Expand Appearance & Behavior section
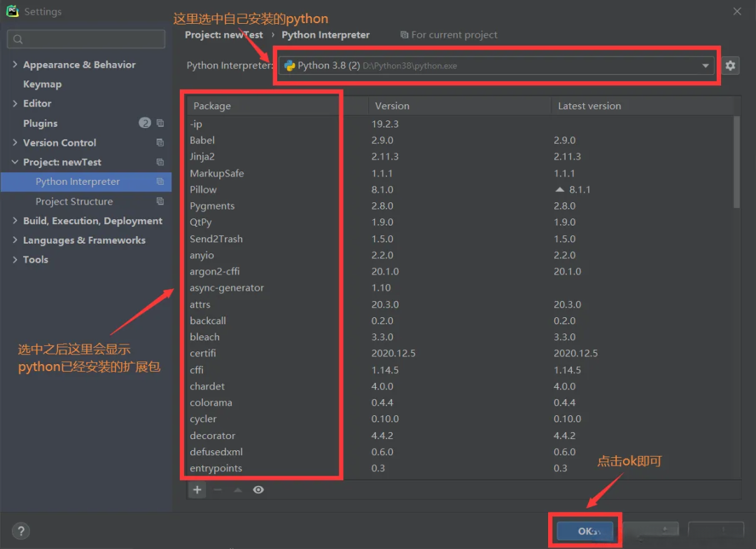Image resolution: width=756 pixels, height=549 pixels. [x=15, y=64]
